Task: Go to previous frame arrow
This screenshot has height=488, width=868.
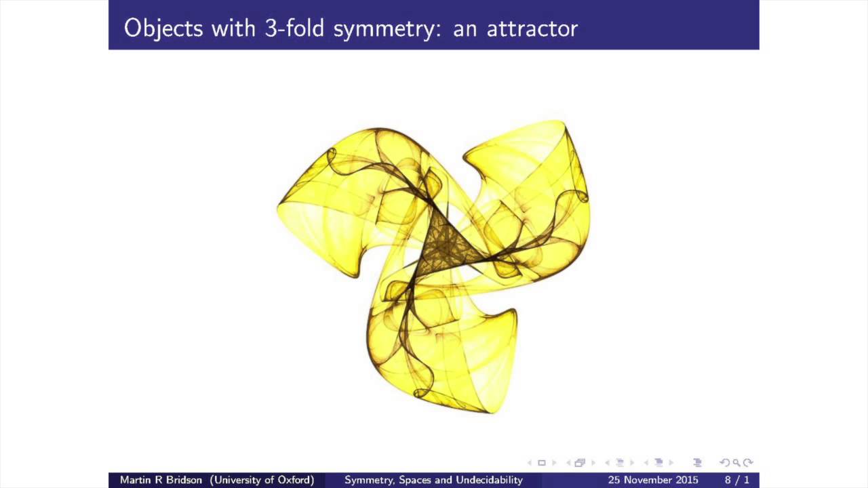Action: pos(568,463)
